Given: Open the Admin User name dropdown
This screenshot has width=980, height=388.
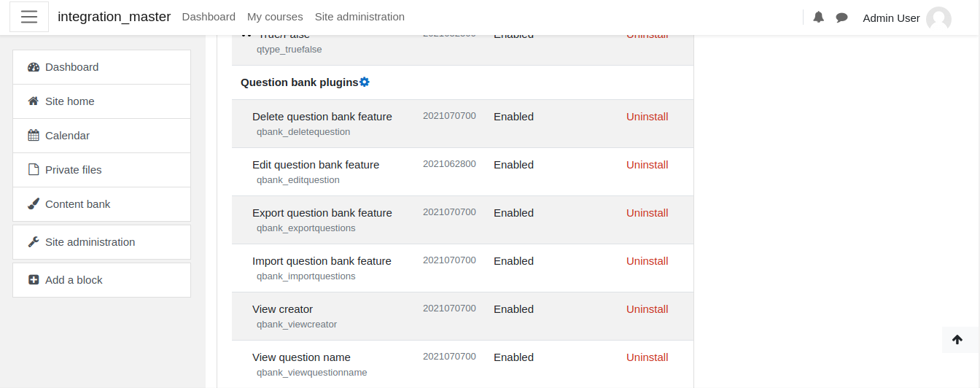Looking at the screenshot, I should pos(891,18).
